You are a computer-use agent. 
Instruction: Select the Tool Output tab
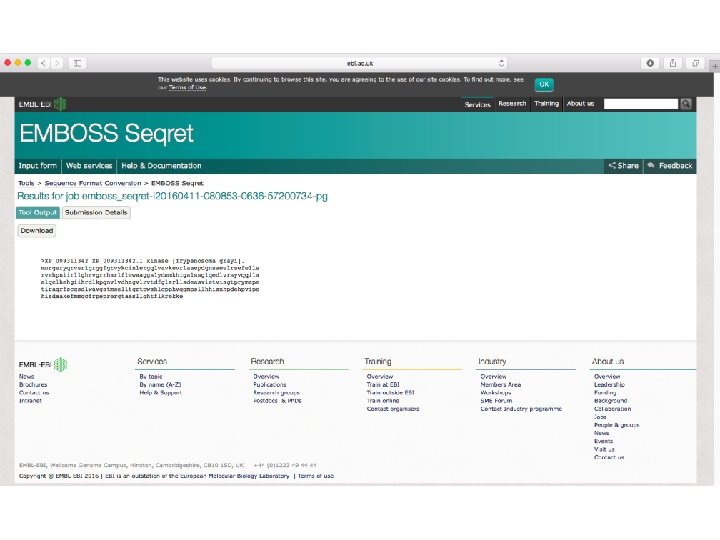point(38,213)
